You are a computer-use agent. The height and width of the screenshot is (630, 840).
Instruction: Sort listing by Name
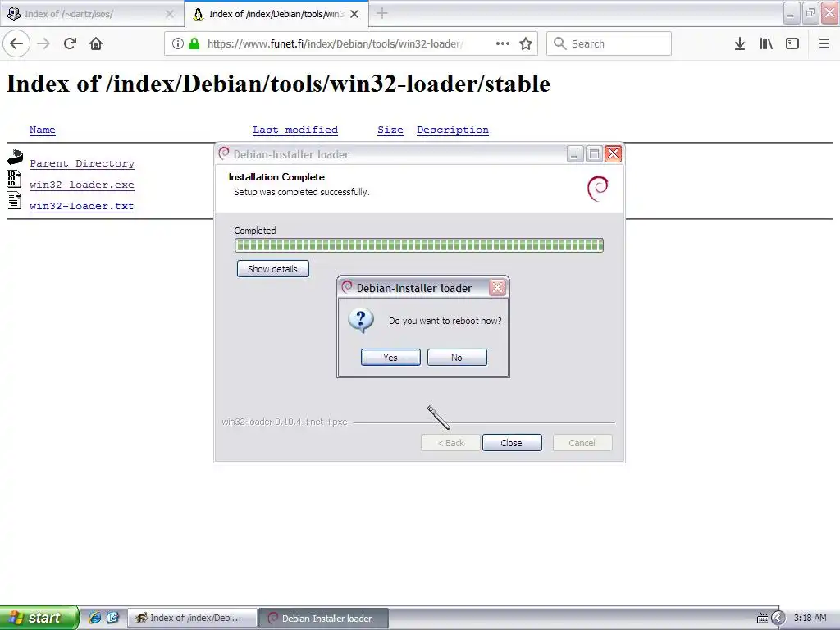[x=43, y=130]
